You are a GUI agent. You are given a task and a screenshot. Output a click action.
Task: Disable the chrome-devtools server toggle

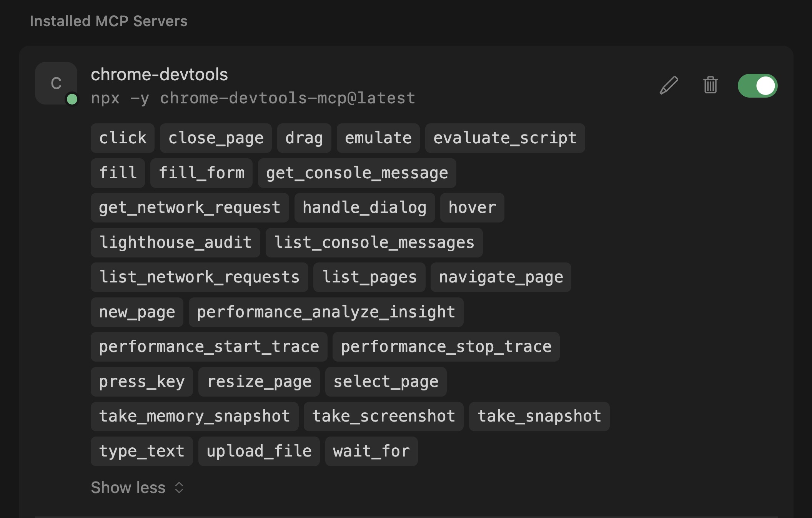pos(757,85)
